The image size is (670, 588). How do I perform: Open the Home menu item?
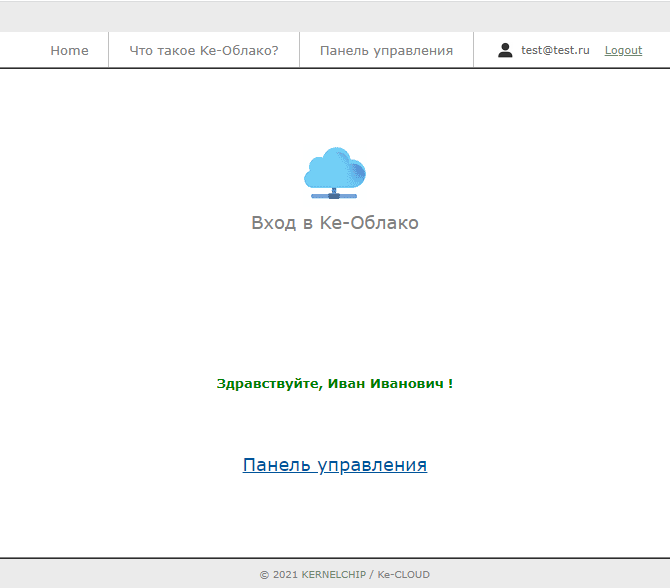tap(69, 50)
